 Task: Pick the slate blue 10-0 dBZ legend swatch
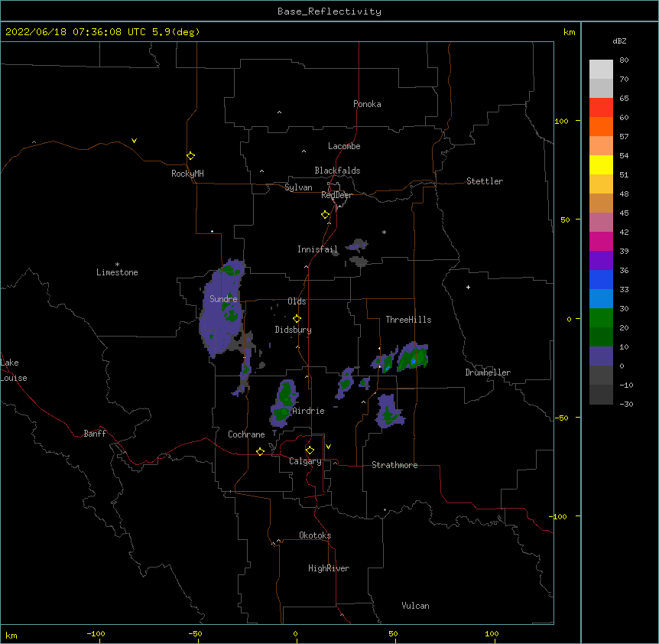tap(601, 356)
